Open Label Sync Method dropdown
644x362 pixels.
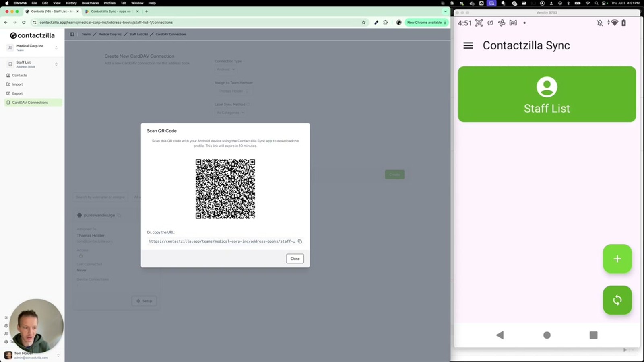coord(231,113)
